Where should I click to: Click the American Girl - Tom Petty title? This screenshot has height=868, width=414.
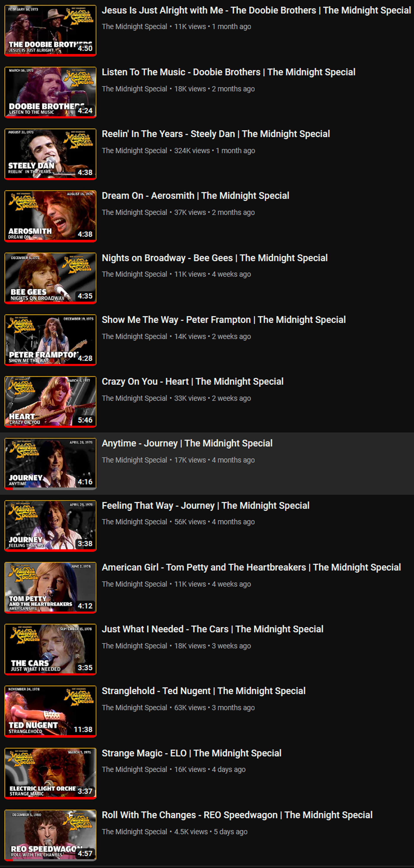pyautogui.click(x=251, y=567)
